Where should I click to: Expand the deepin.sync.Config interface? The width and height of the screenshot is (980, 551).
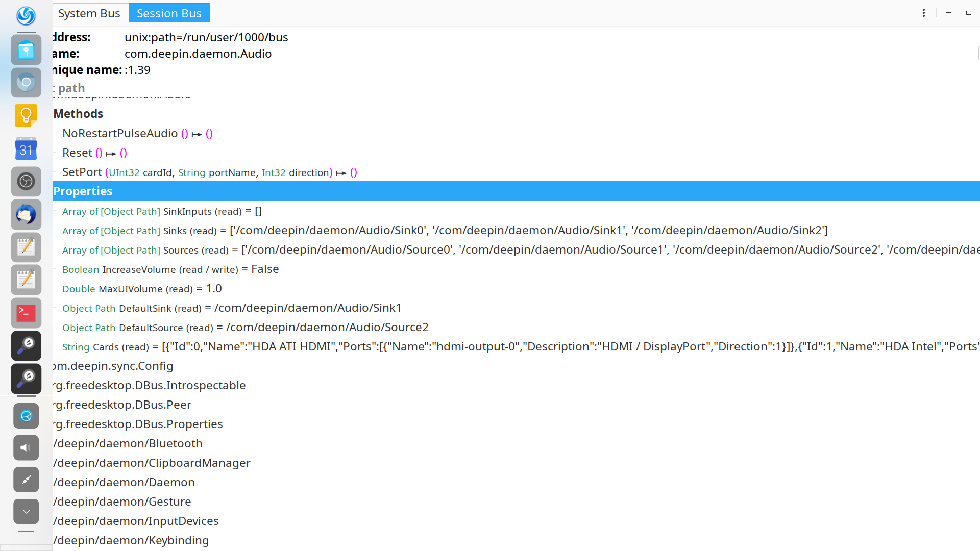pyautogui.click(x=113, y=366)
